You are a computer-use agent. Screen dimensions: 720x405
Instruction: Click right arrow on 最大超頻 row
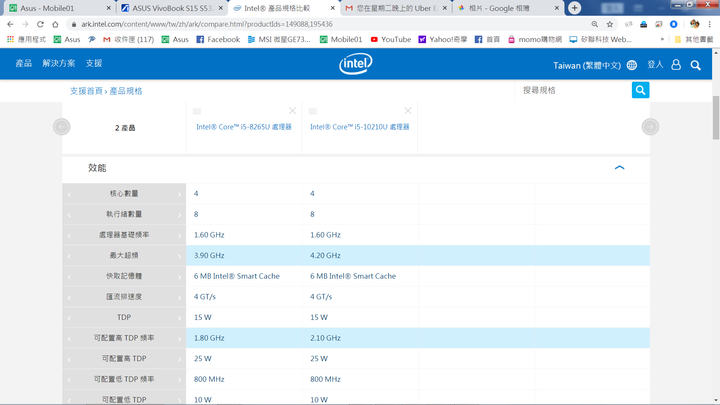[180, 256]
